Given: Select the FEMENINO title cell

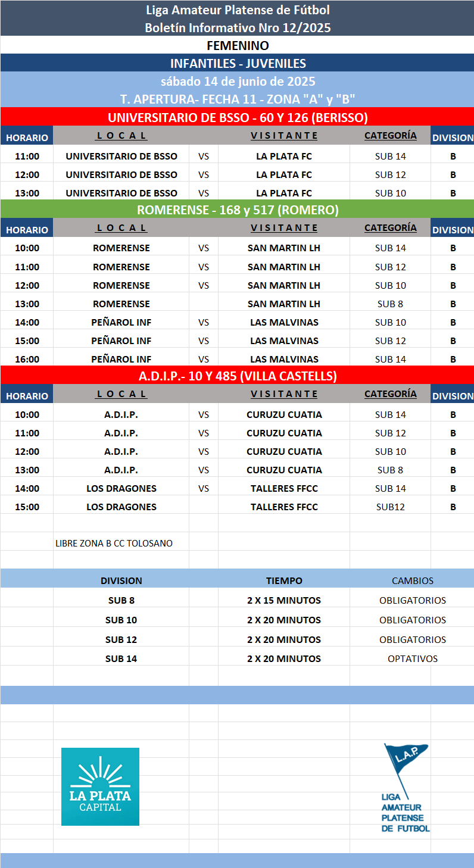Looking at the screenshot, I should tap(238, 45).
